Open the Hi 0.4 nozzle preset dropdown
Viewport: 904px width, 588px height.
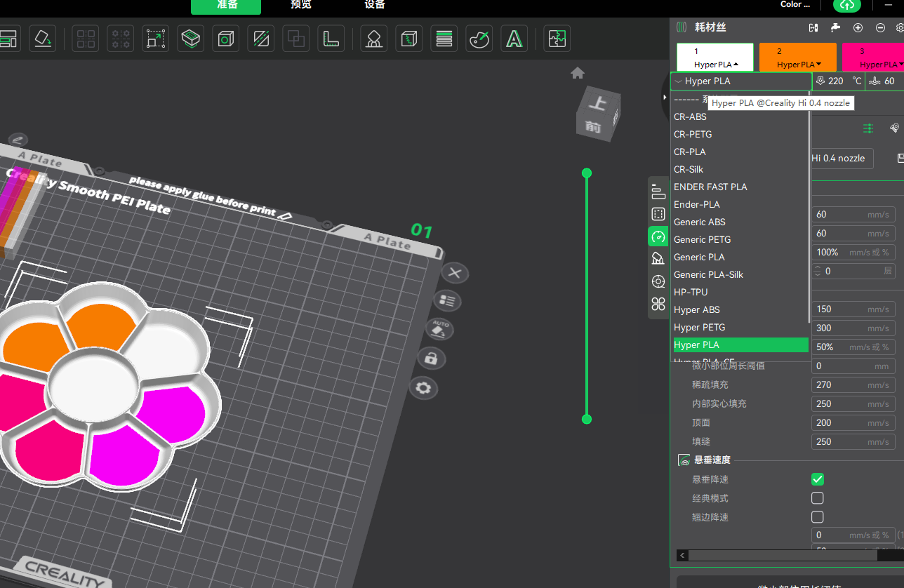pyautogui.click(x=842, y=159)
